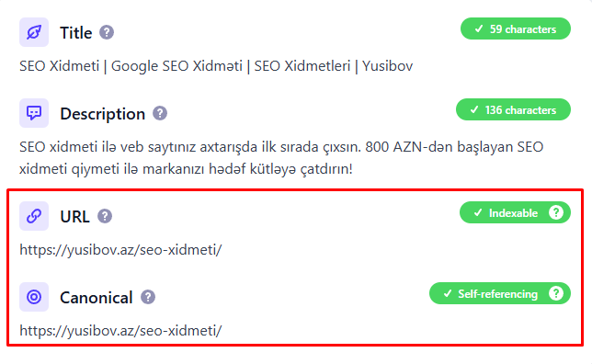Click the Indexable status badge text
This screenshot has width=592, height=364.
click(513, 213)
